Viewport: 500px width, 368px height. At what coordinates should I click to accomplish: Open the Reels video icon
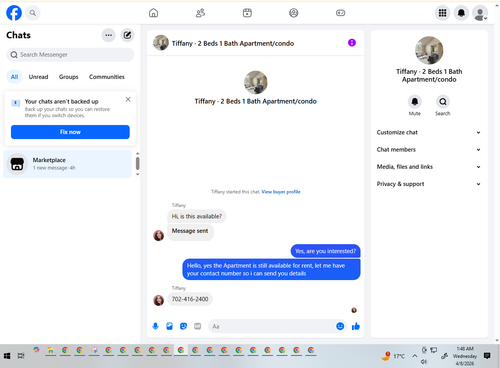pos(247,13)
